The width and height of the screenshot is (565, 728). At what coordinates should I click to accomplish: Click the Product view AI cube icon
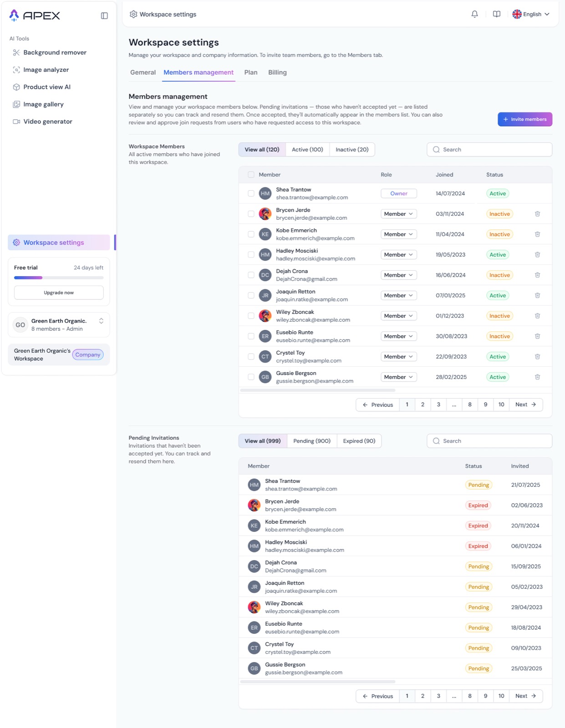[x=16, y=87]
